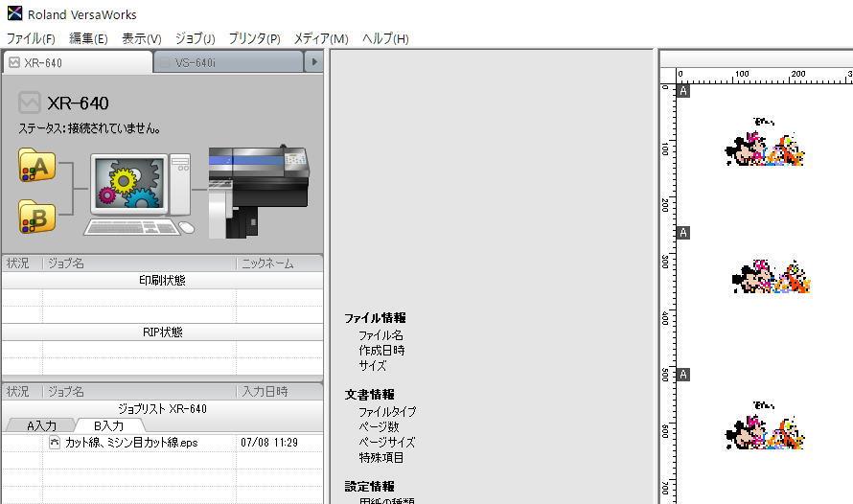The image size is (853, 504).
Task: Click the ニックネーム column header
Action: click(280, 263)
